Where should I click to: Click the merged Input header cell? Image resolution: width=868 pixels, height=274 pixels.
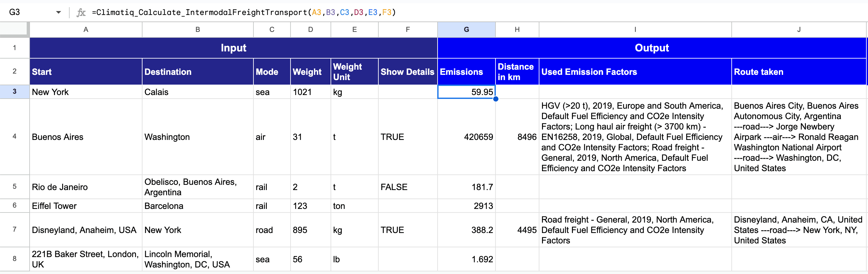tap(234, 48)
